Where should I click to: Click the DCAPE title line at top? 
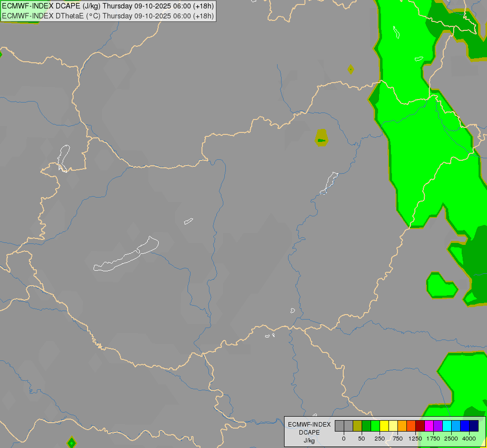(108, 6)
